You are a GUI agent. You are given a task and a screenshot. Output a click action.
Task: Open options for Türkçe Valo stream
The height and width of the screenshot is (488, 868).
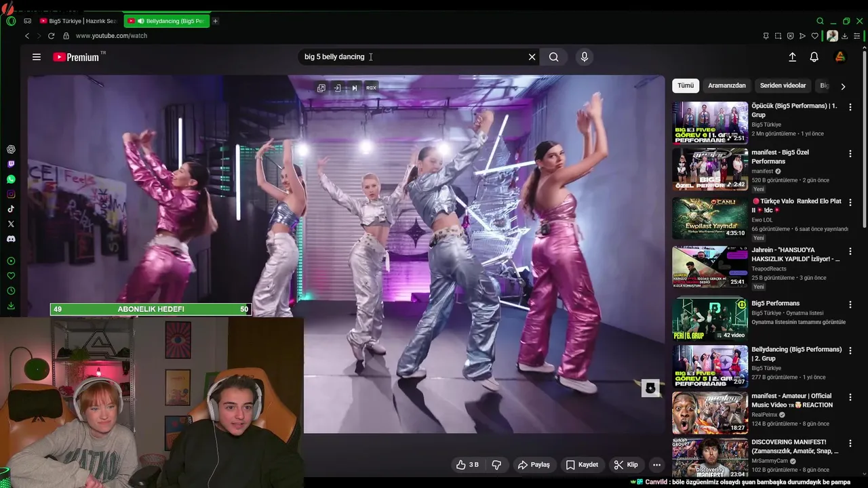coord(850,202)
